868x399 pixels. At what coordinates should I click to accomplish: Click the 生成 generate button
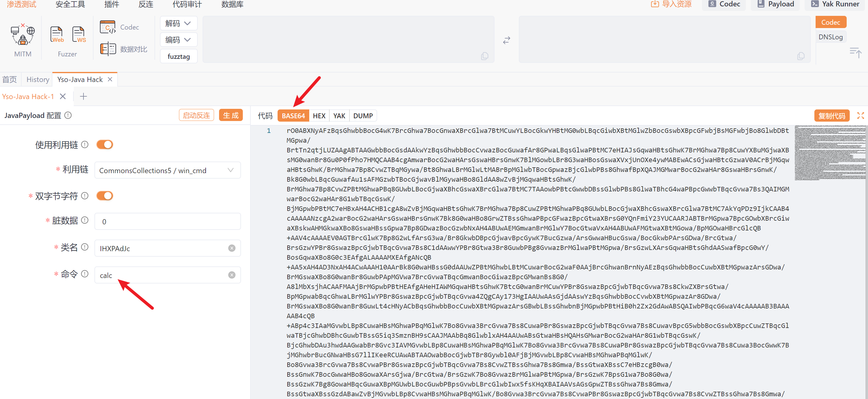(x=230, y=115)
